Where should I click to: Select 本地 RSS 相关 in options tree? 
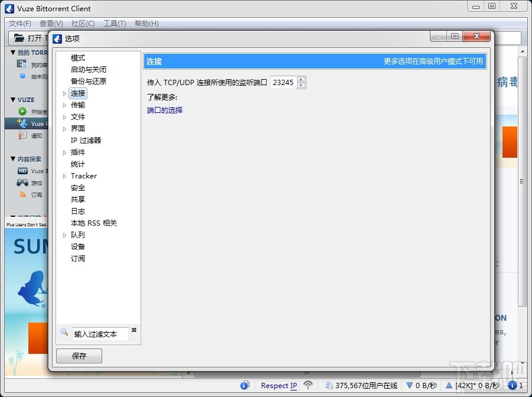94,223
